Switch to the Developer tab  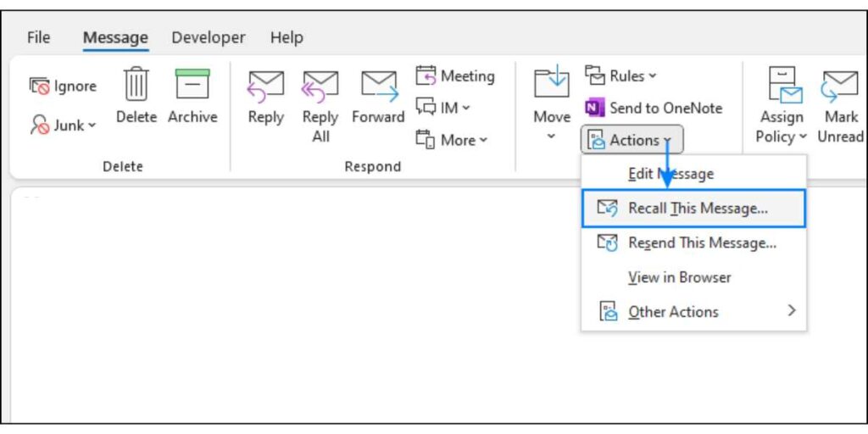coord(209,37)
